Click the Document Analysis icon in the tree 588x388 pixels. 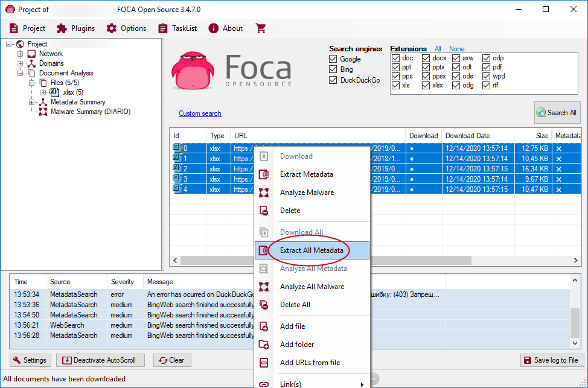pos(32,73)
